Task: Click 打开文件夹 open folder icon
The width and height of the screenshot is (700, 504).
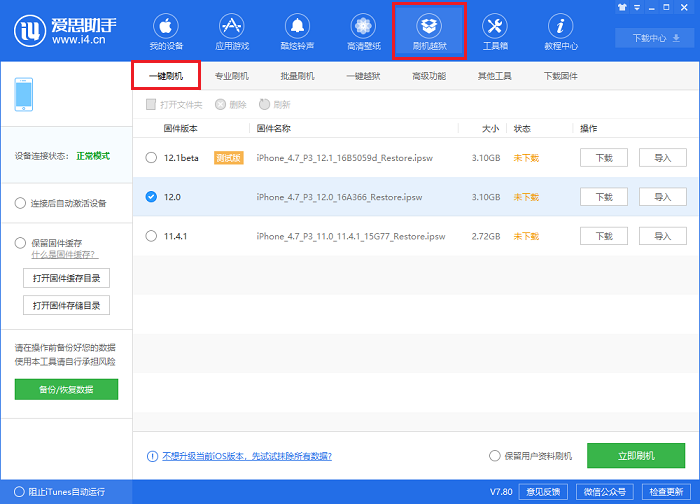Action: click(x=151, y=104)
